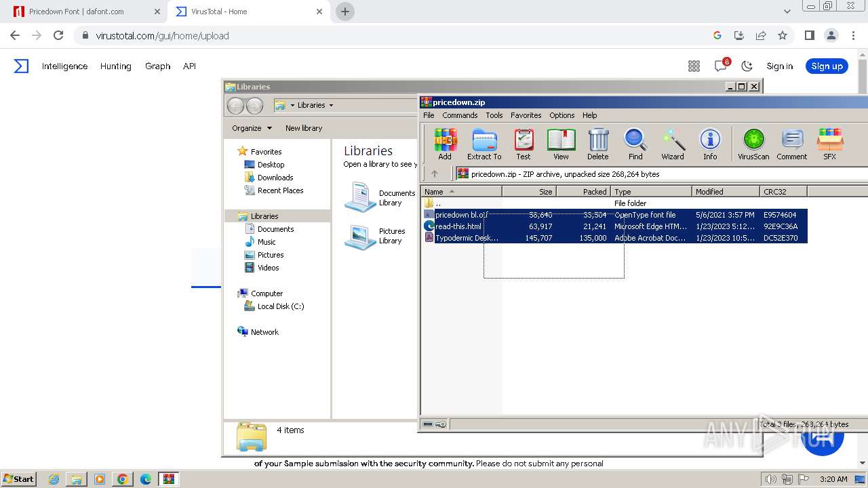
Task: Open VirusTotal Graph link
Action: click(x=157, y=66)
